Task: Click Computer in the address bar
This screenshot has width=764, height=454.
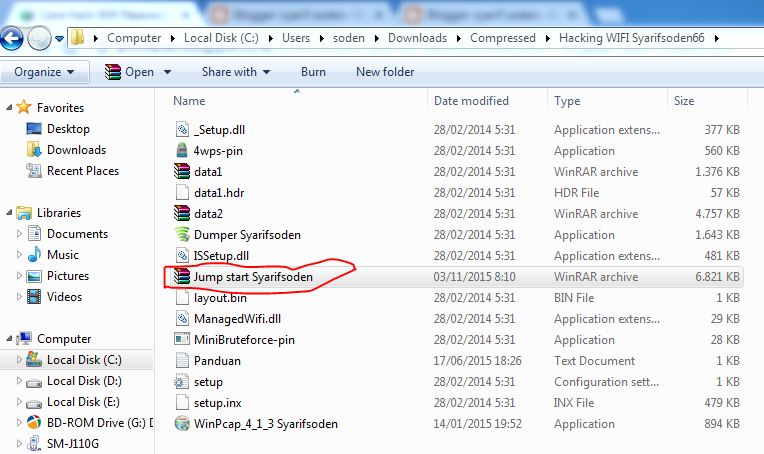Action: (134, 38)
